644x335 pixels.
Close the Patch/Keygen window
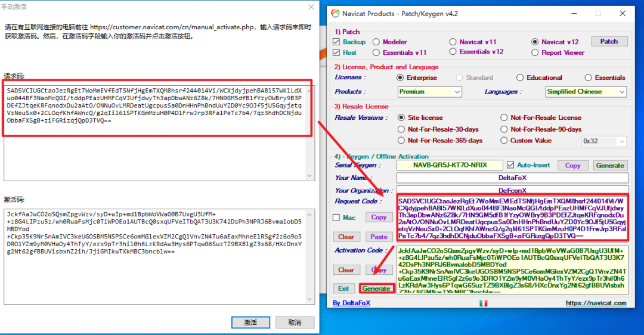(x=623, y=14)
